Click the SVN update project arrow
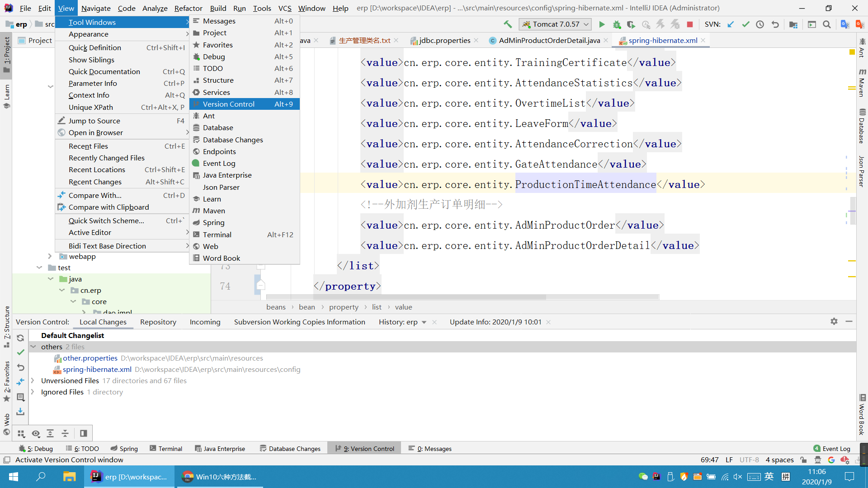The image size is (868, 488). tap(731, 24)
